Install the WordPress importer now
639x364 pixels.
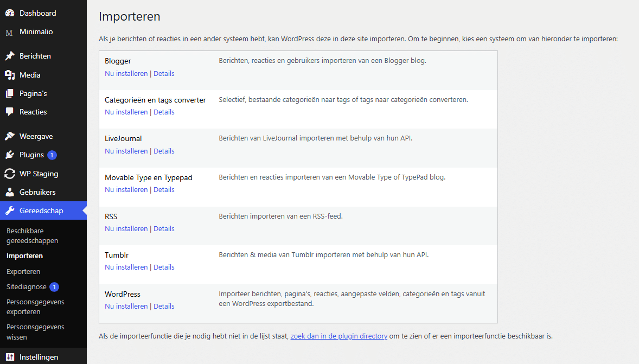[x=126, y=306]
